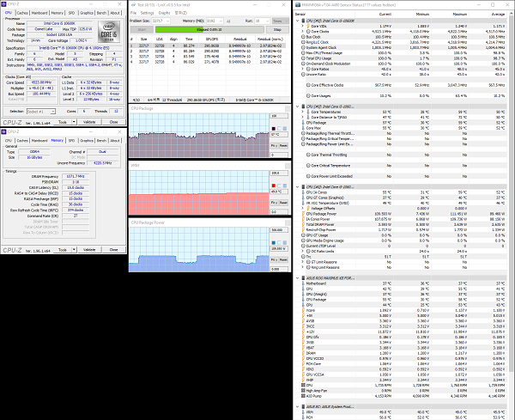Click the All memory button in LinX
The width and height of the screenshot is (515, 420).
pos(228,21)
